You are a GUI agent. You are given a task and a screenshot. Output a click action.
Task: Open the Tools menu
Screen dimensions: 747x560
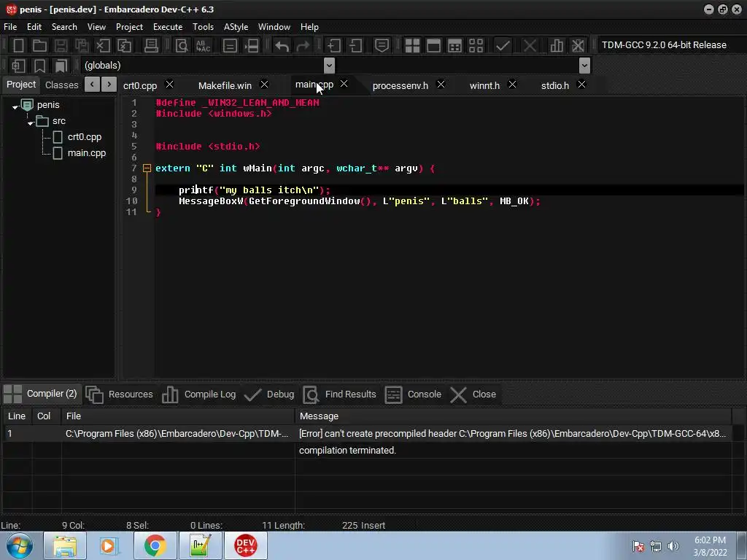pos(203,27)
